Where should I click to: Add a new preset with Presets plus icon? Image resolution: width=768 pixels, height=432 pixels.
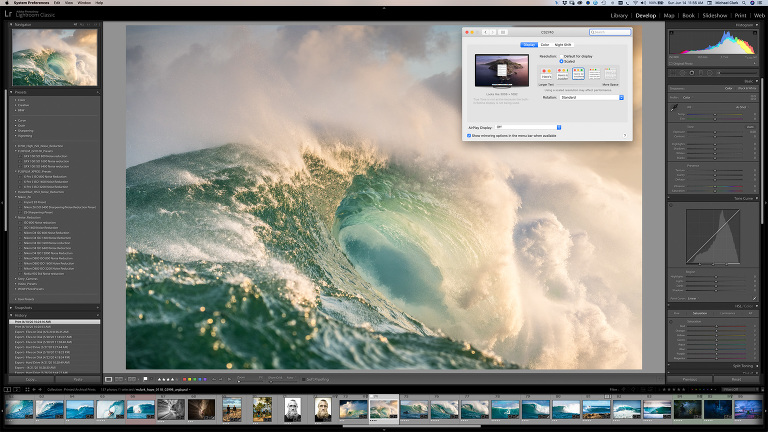[x=97, y=92]
